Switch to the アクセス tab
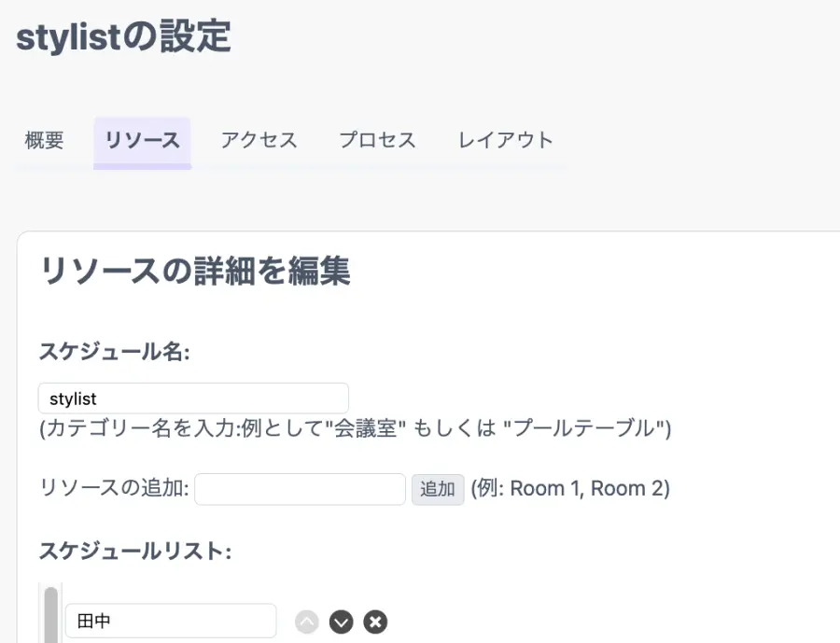The width and height of the screenshot is (840, 643). pyautogui.click(x=259, y=141)
